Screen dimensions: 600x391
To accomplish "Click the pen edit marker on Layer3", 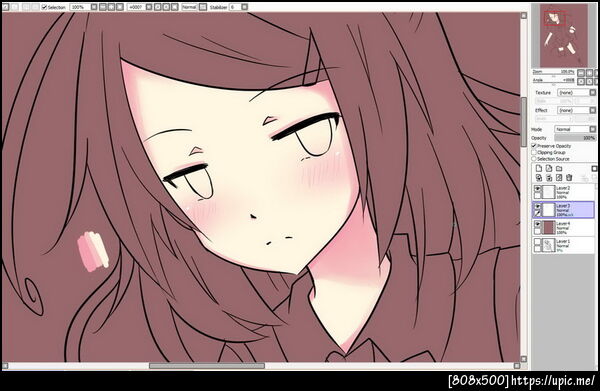I will (x=538, y=213).
